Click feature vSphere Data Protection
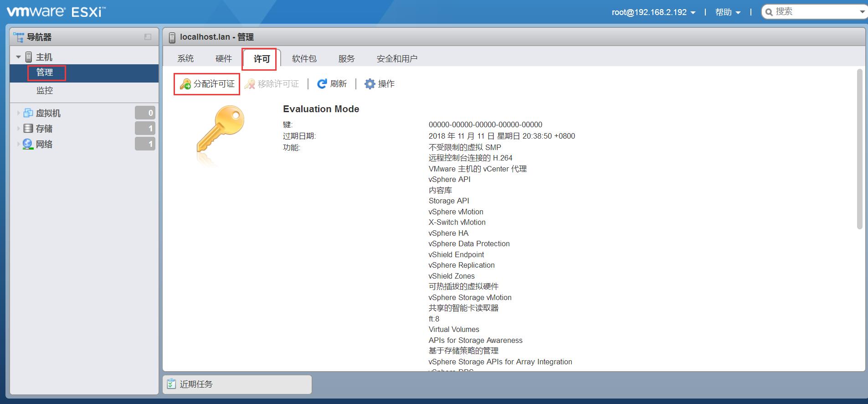This screenshot has height=404, width=868. (469, 243)
